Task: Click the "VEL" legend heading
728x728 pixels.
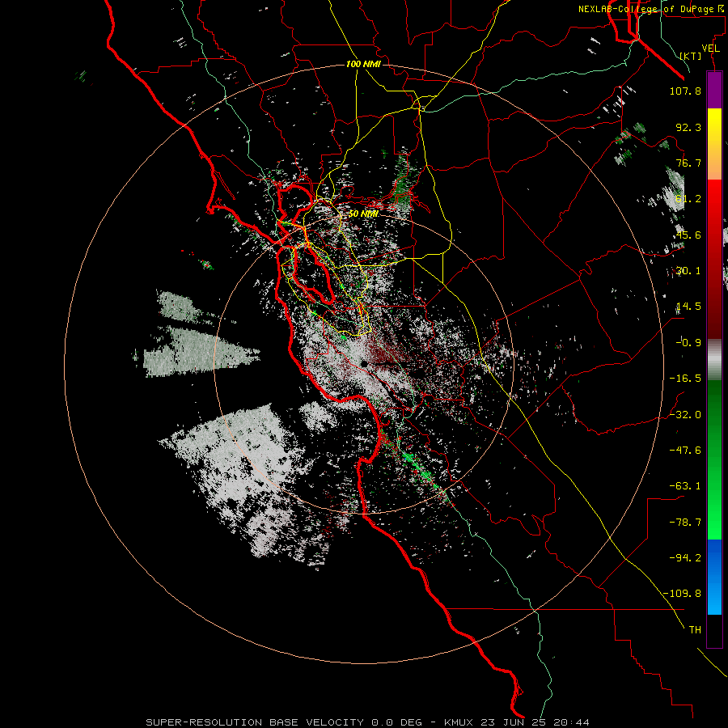Action: click(x=710, y=49)
